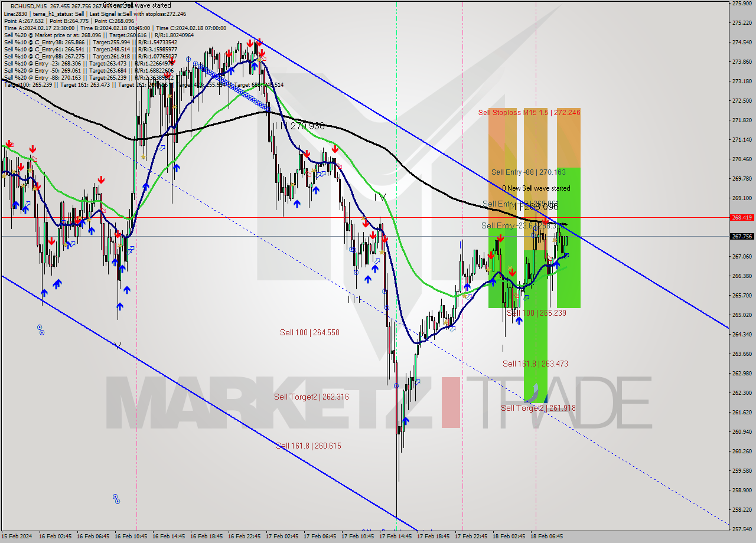This screenshot has height=543, width=756.
Task: Click the '16 Feb 10:45' time axis label
Action: click(x=131, y=537)
